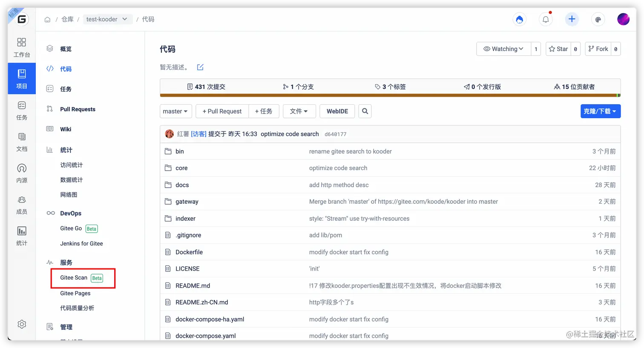The height and width of the screenshot is (348, 644).
Task: Open README.zh-CN.md file
Action: pos(202,302)
